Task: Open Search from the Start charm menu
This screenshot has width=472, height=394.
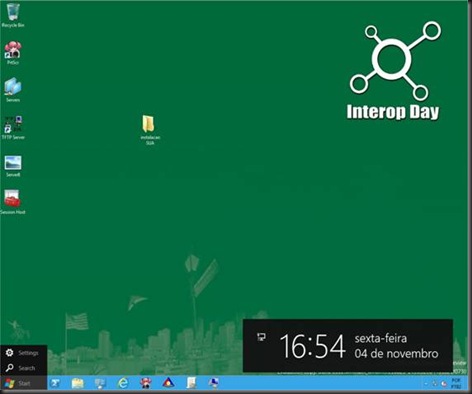Action: 23,368
